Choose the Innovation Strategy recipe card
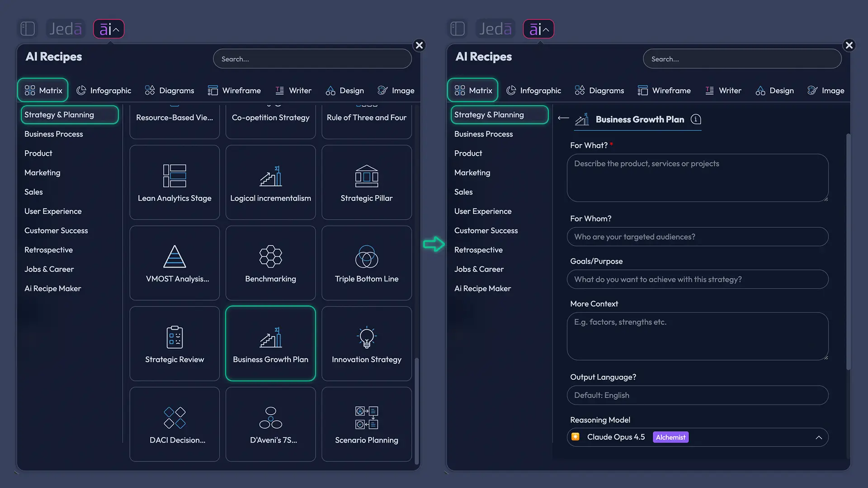This screenshot has height=488, width=868. (367, 344)
